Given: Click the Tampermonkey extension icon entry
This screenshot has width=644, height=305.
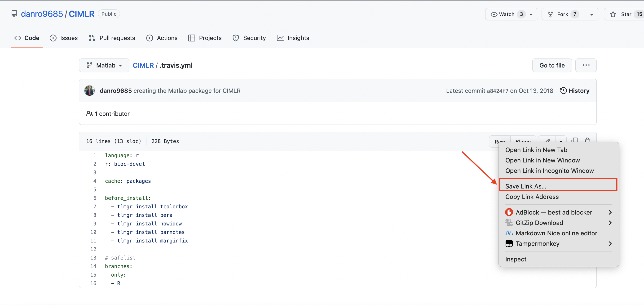Looking at the screenshot, I should (509, 243).
